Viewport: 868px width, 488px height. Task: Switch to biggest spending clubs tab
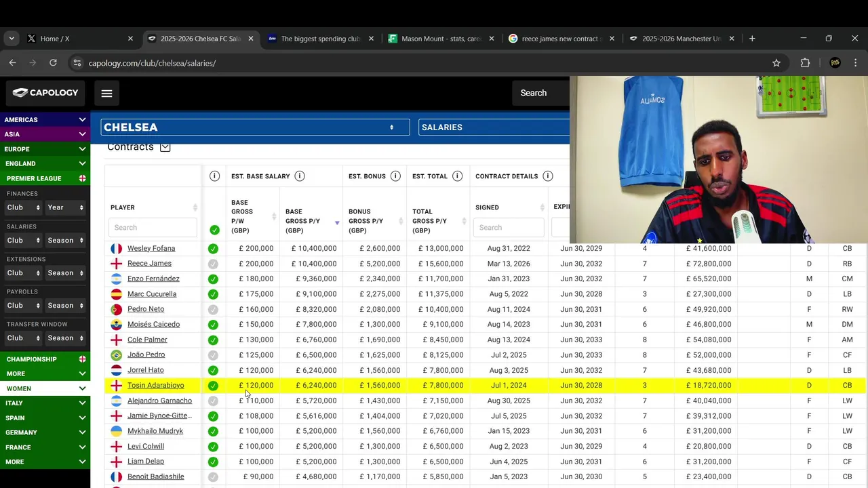click(320, 39)
